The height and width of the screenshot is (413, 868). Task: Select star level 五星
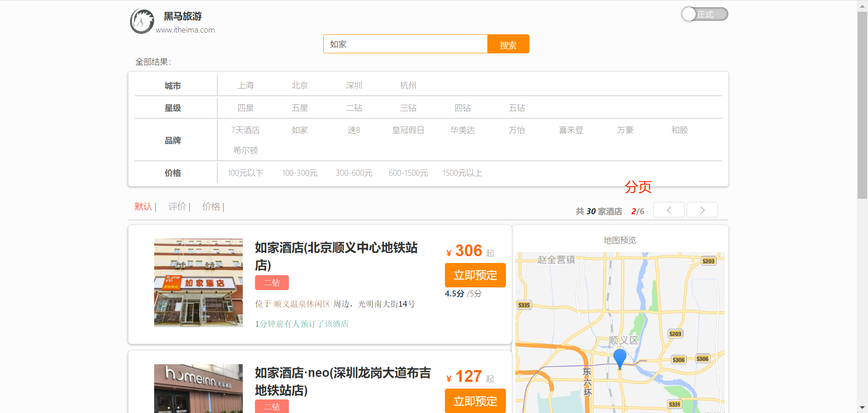300,108
